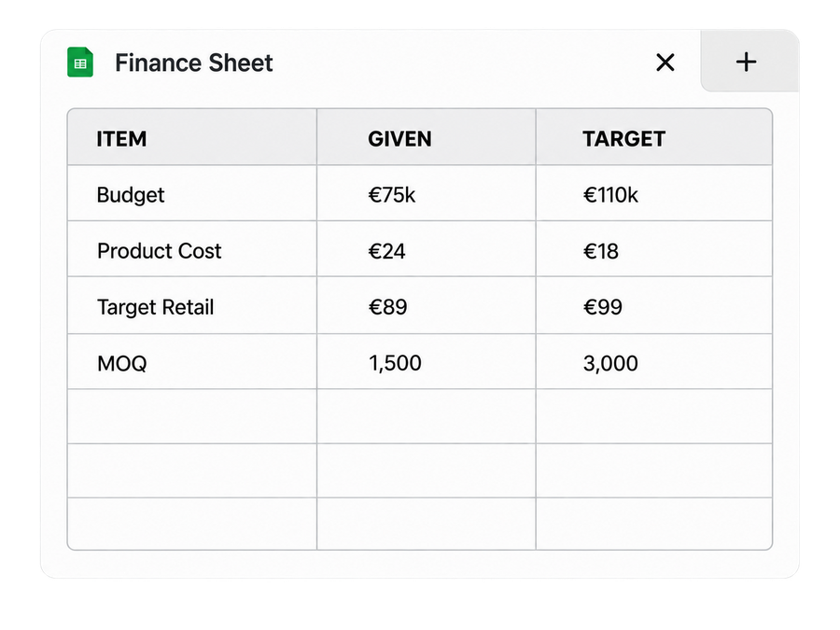Select the €99 target retail cell
The image size is (840, 630).
[654, 305]
